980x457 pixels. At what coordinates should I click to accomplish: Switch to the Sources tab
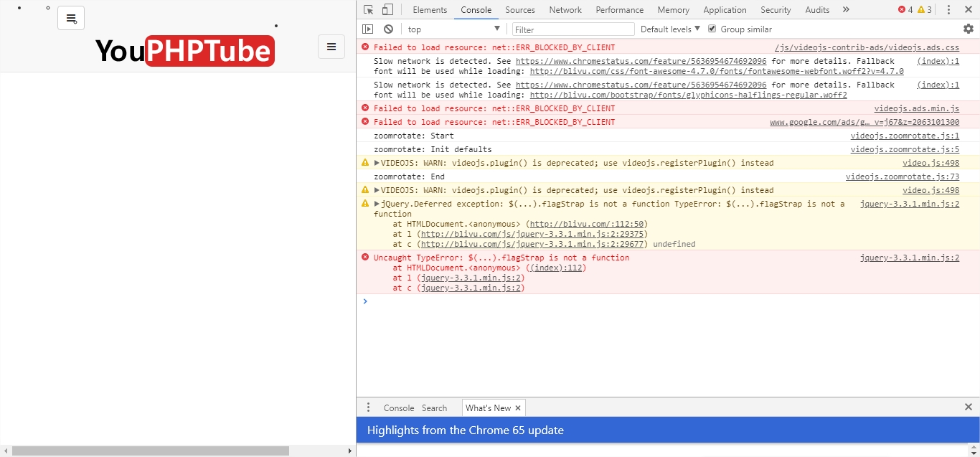tap(520, 10)
